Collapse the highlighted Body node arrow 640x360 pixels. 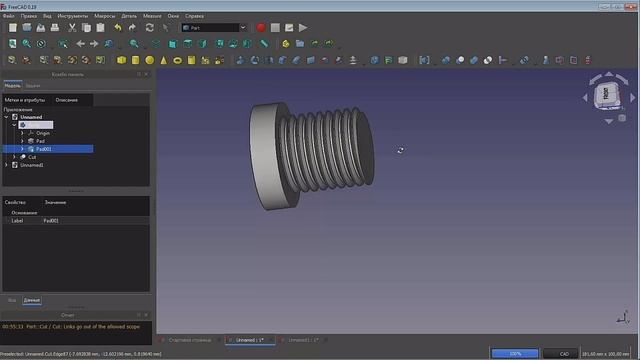tap(14, 125)
